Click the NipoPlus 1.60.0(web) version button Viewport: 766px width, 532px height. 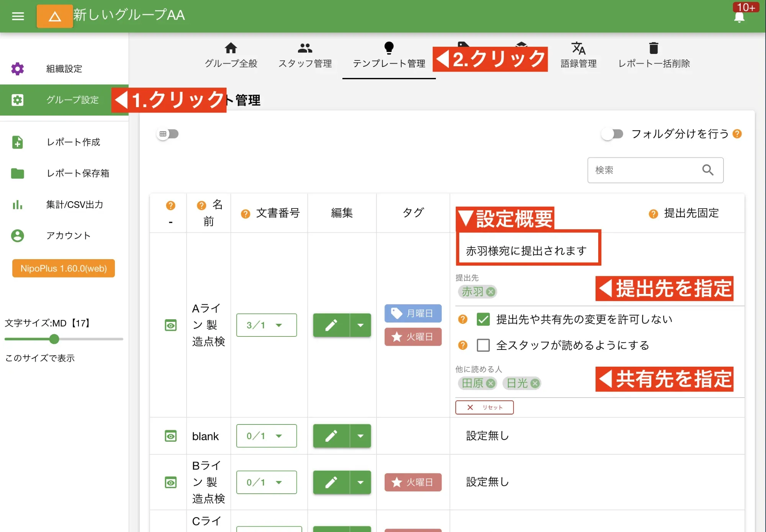click(63, 268)
